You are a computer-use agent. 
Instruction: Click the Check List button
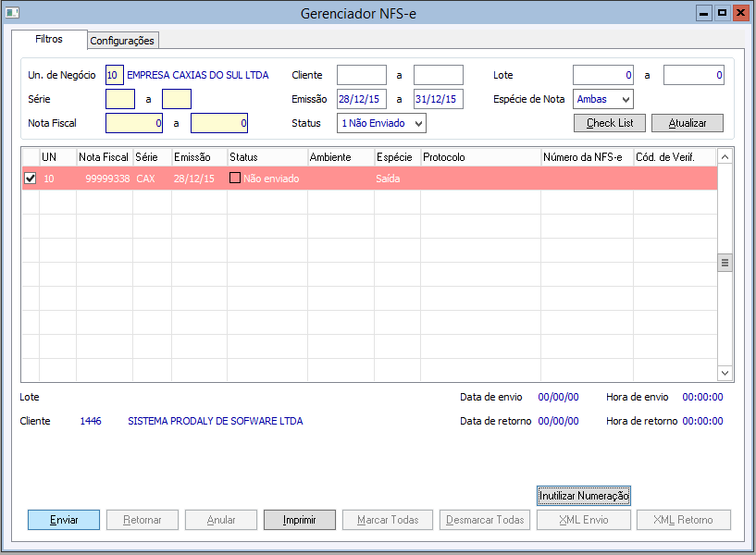pos(610,123)
